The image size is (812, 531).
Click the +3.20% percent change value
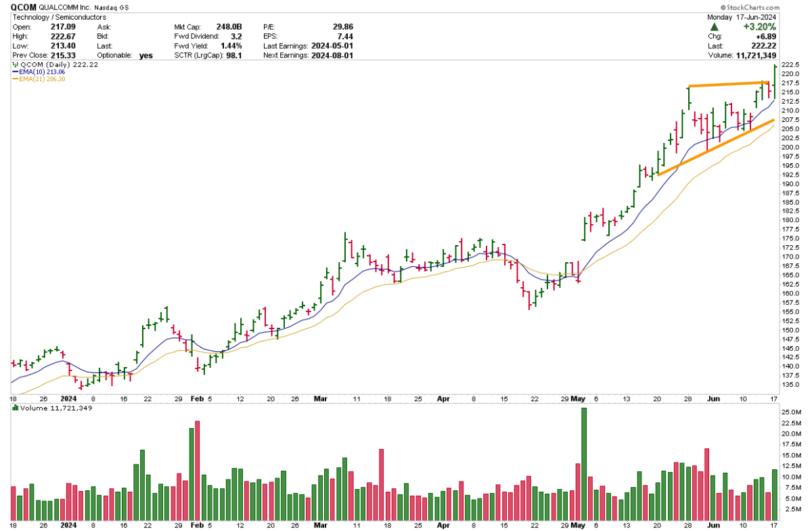click(785, 26)
